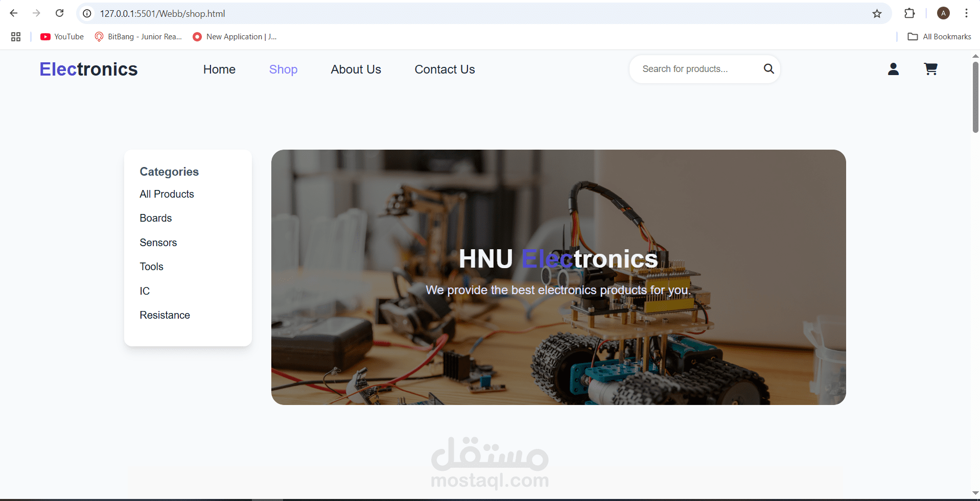Screen dimensions: 980x501
Task: Click the search magnifier icon
Action: click(x=768, y=68)
